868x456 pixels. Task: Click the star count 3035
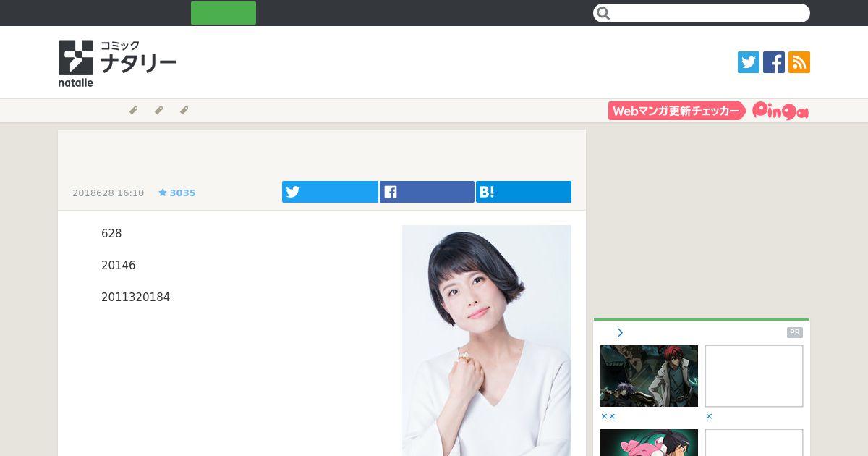[177, 193]
